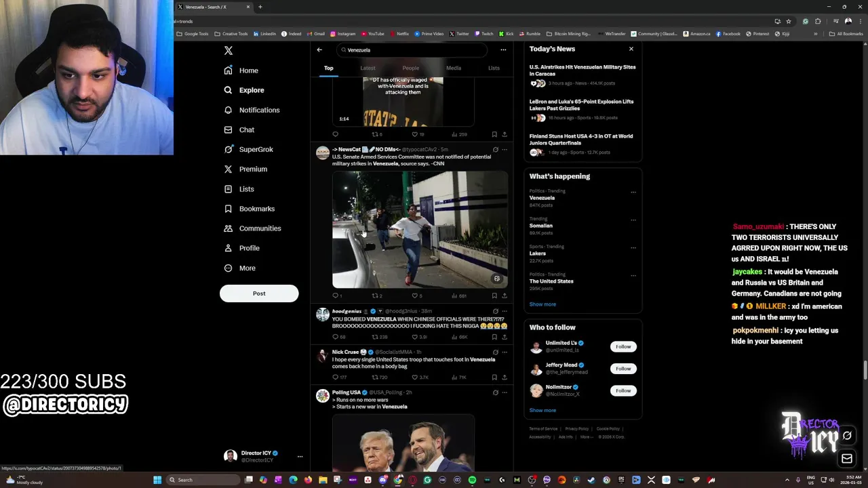868x488 pixels.
Task: Star this page in the address bar
Action: [788, 21]
